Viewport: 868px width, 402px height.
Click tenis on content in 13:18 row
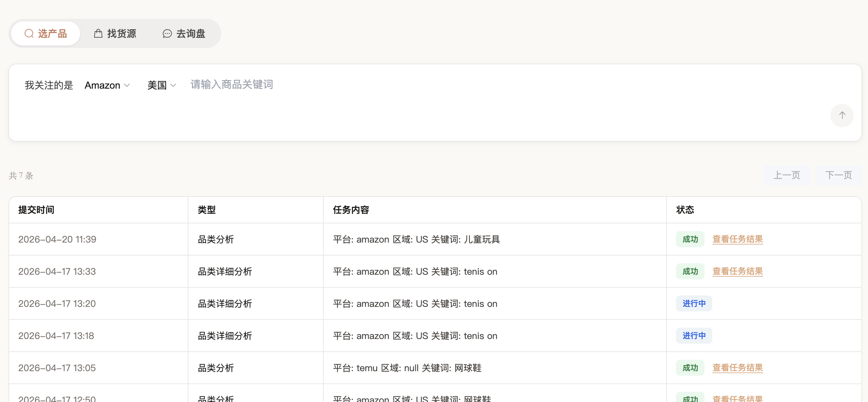pos(415,335)
